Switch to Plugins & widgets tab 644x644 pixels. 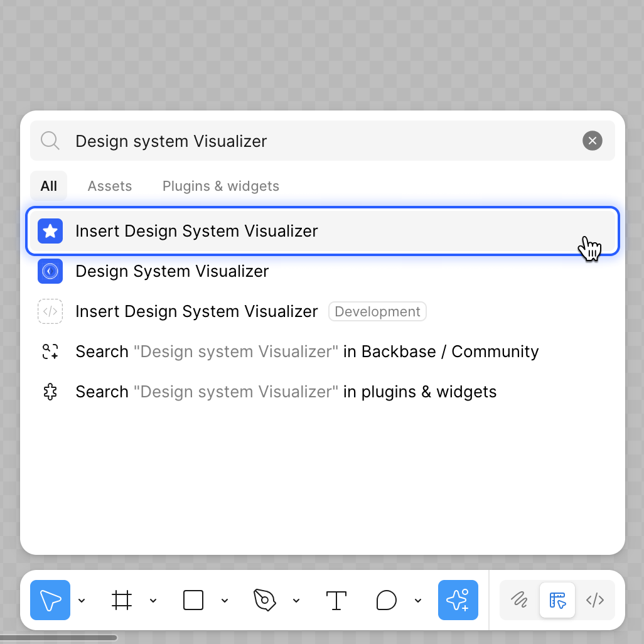(x=221, y=186)
